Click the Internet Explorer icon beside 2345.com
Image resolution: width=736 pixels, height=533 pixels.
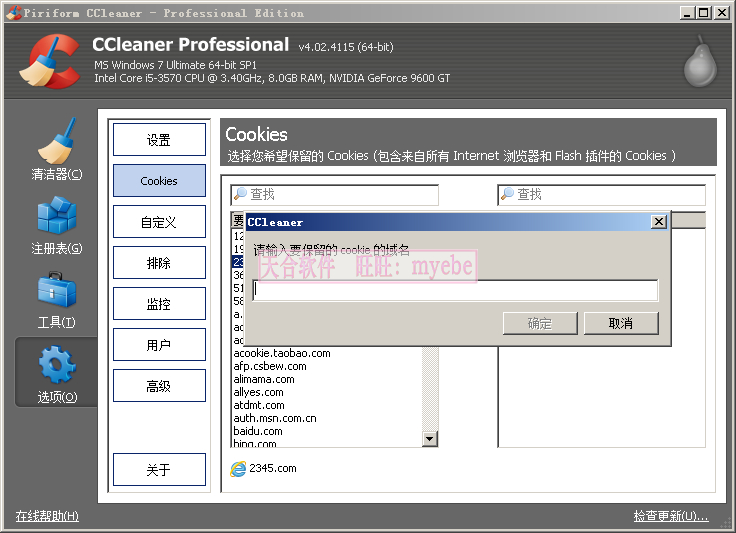(x=238, y=468)
